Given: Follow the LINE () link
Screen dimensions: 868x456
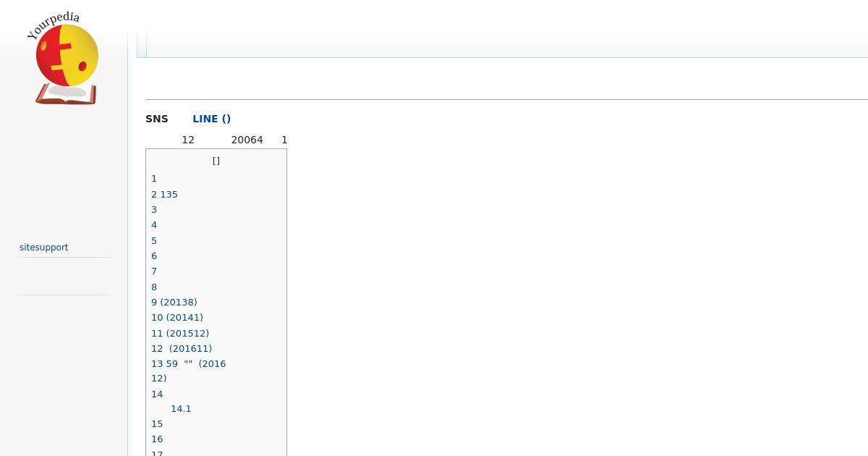Looking at the screenshot, I should point(211,119).
